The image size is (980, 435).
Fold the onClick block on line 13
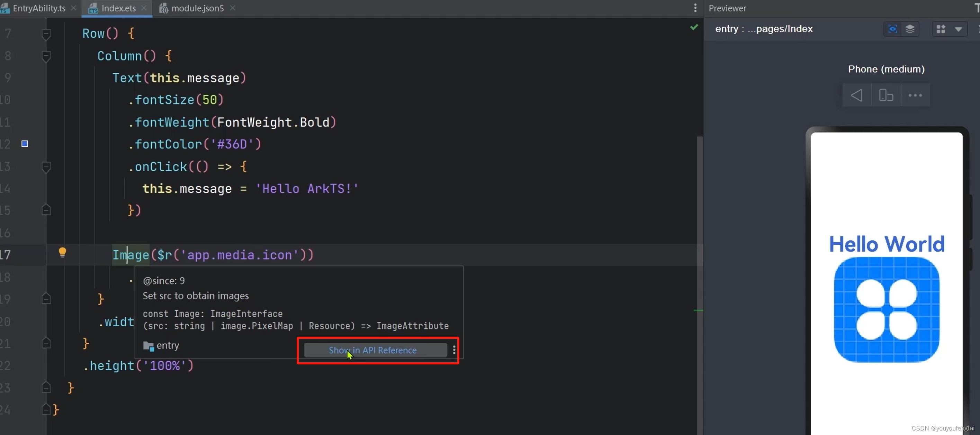[46, 167]
